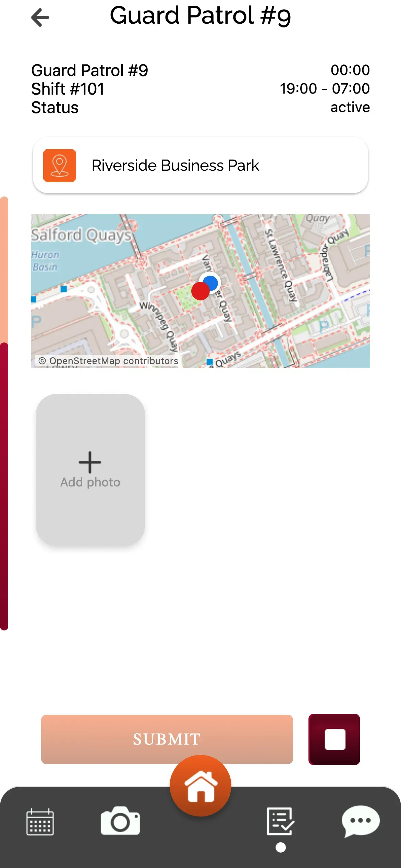The width and height of the screenshot is (401, 868).
Task: Select the 00:00 timer value
Action: (350, 70)
